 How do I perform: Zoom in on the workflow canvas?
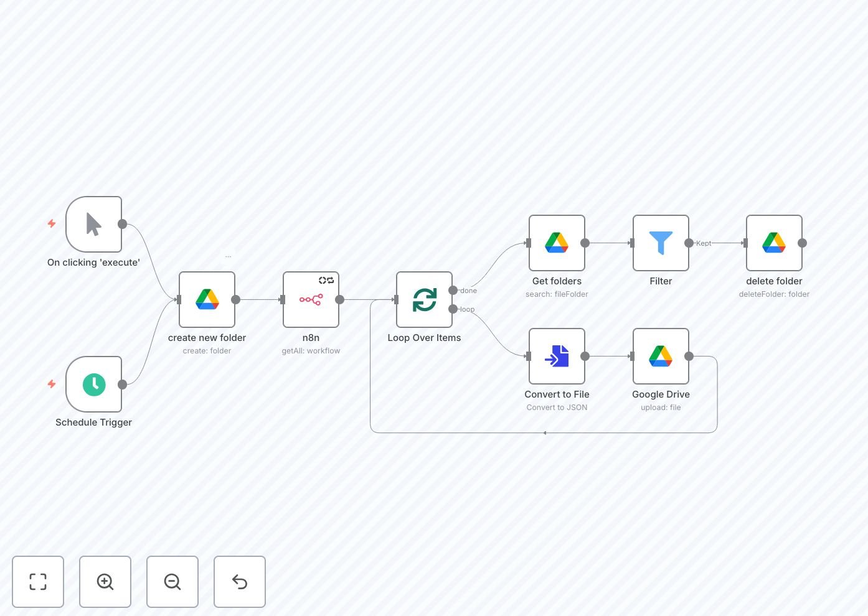tap(105, 582)
